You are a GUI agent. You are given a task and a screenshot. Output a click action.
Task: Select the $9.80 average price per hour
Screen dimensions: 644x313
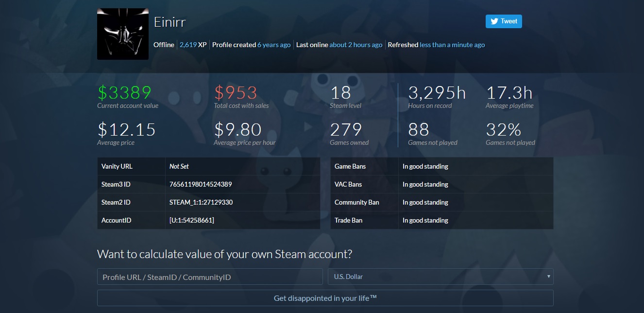[x=238, y=129]
